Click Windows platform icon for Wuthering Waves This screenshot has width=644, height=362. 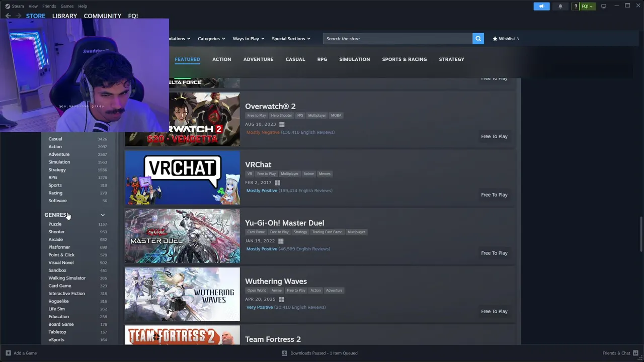coord(281,299)
